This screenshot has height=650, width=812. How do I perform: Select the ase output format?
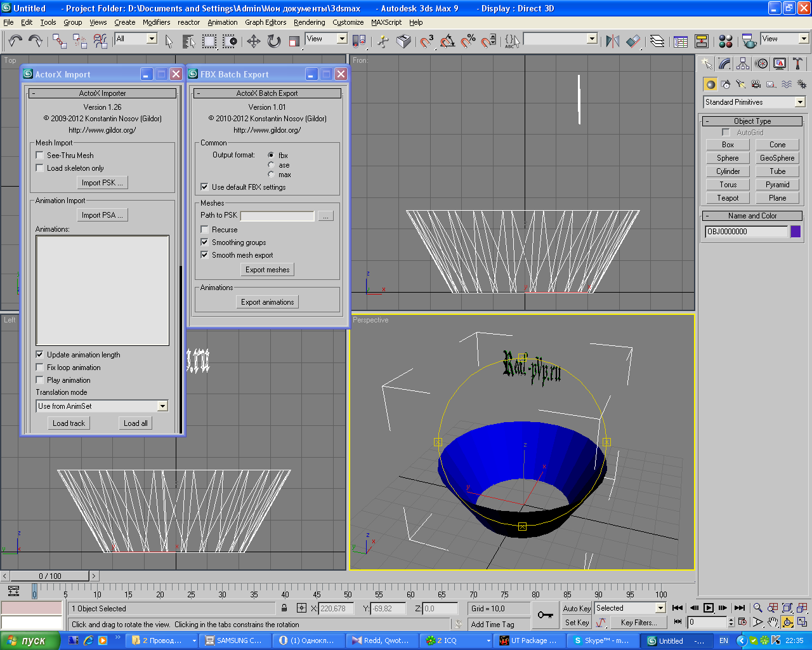coord(271,164)
